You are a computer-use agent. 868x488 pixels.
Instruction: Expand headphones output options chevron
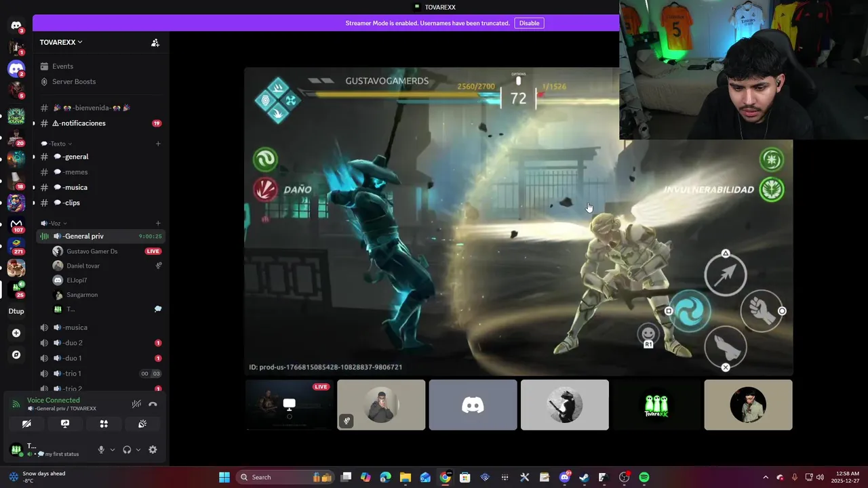138,449
